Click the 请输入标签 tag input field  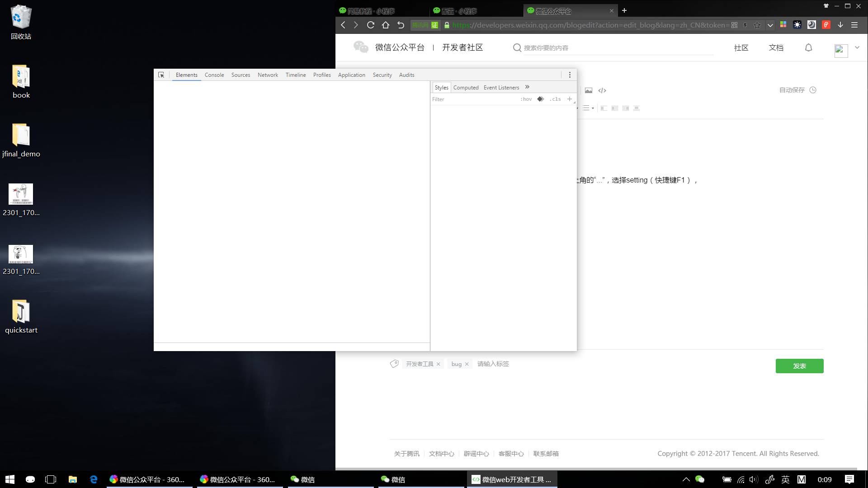coord(493,364)
